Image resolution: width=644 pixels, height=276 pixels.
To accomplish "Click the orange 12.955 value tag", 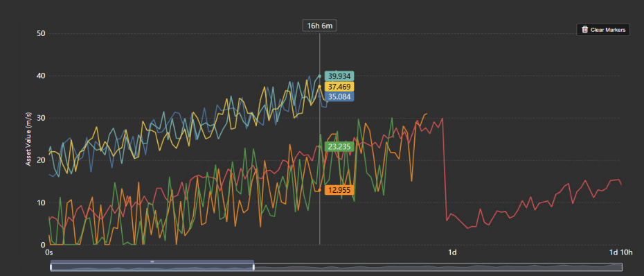I will pyautogui.click(x=339, y=190).
